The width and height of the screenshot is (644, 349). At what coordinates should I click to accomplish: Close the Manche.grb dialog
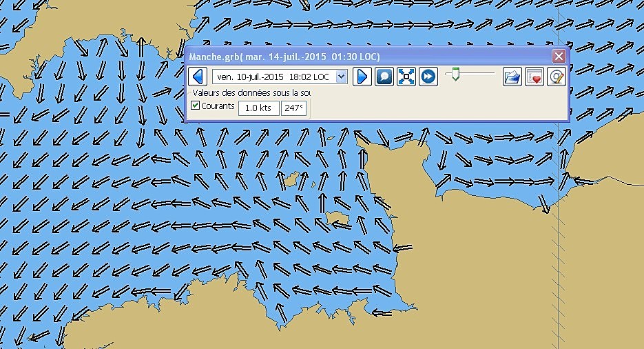point(559,57)
